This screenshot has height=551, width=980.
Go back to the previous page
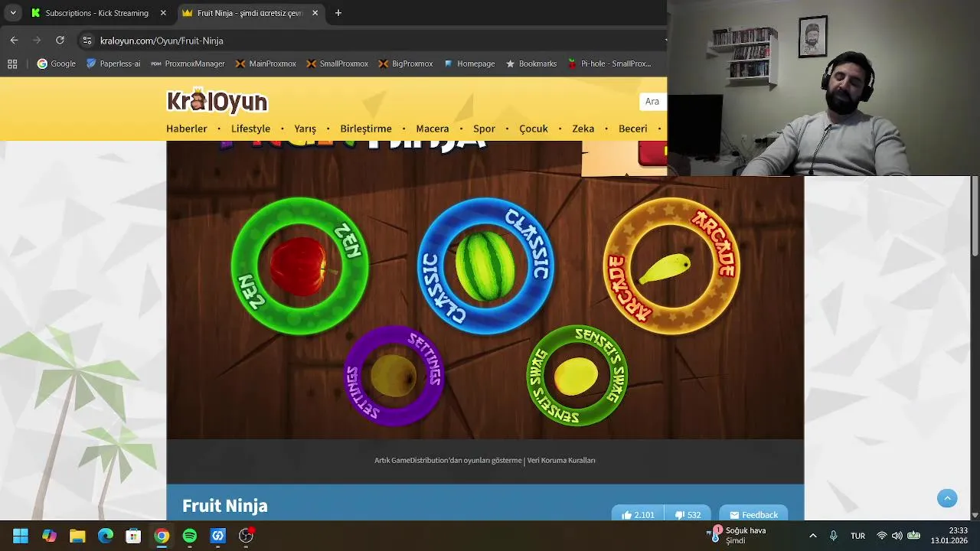click(x=14, y=40)
